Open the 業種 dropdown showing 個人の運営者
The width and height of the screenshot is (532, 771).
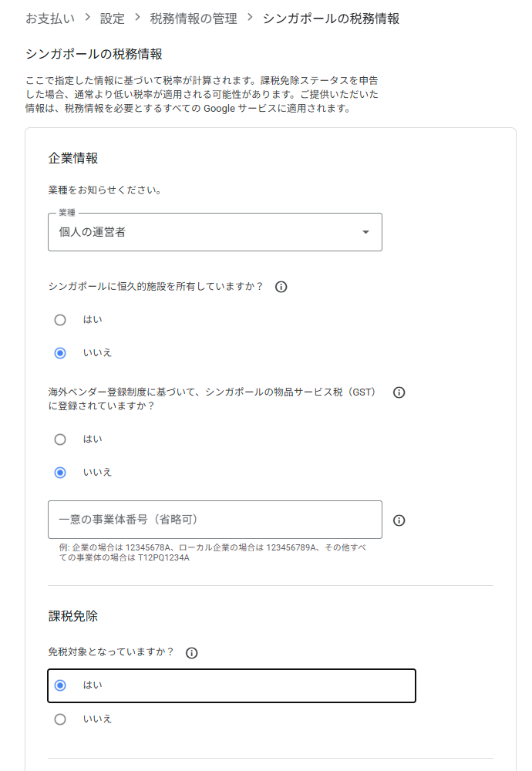point(215,232)
